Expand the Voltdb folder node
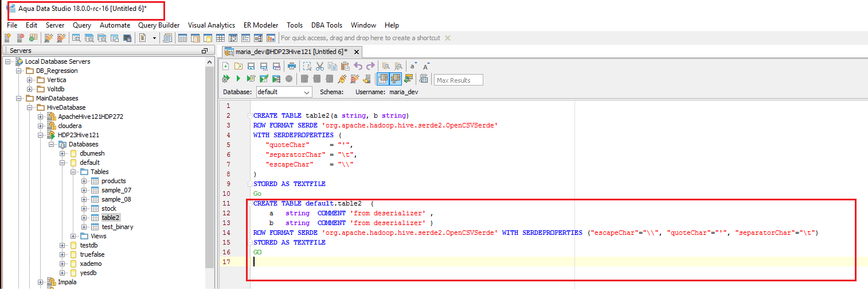 tap(30, 89)
